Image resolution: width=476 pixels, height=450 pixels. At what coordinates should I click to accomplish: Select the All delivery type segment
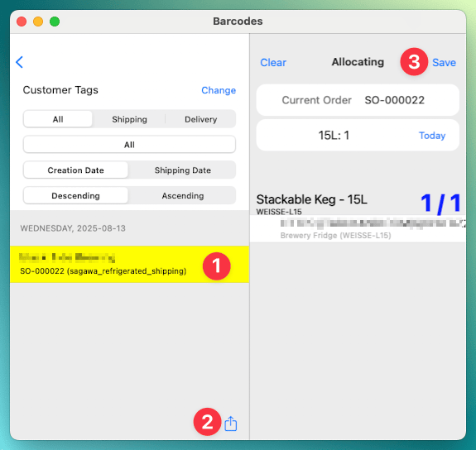(58, 119)
